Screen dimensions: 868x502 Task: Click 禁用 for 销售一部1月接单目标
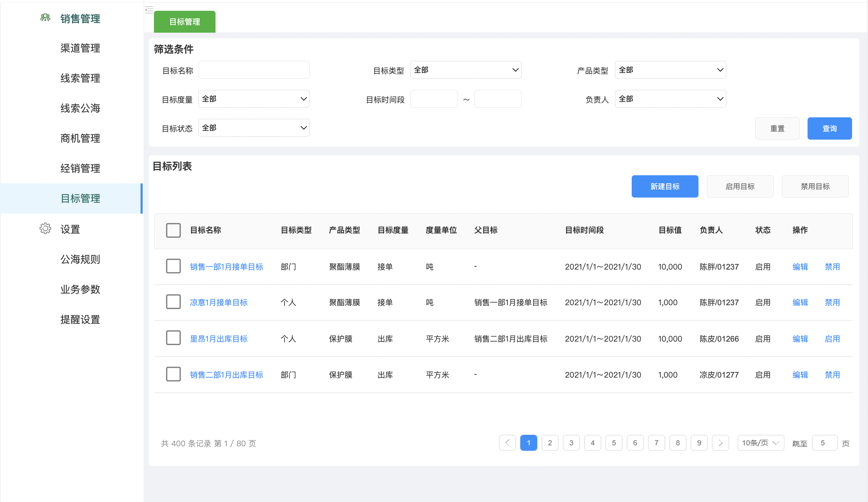pyautogui.click(x=832, y=267)
